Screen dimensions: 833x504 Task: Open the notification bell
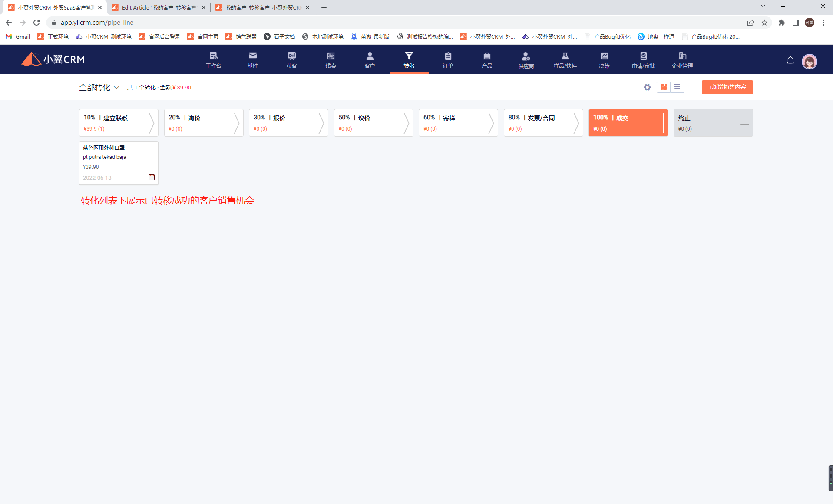(x=790, y=61)
